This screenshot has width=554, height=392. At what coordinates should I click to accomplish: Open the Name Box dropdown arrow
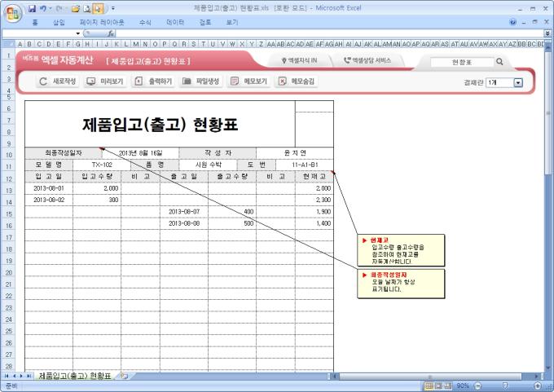click(x=77, y=33)
